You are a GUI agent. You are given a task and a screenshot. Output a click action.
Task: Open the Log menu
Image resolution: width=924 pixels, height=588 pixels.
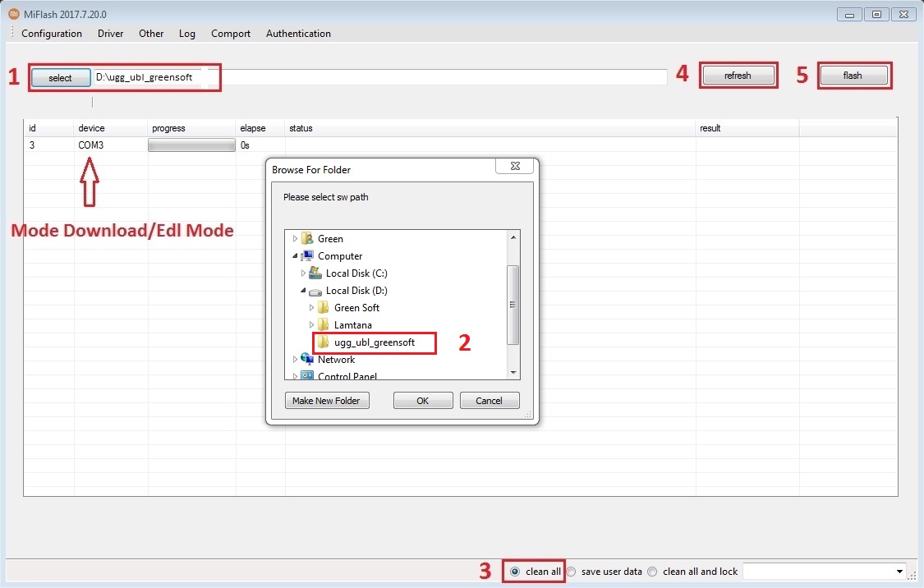pos(187,34)
